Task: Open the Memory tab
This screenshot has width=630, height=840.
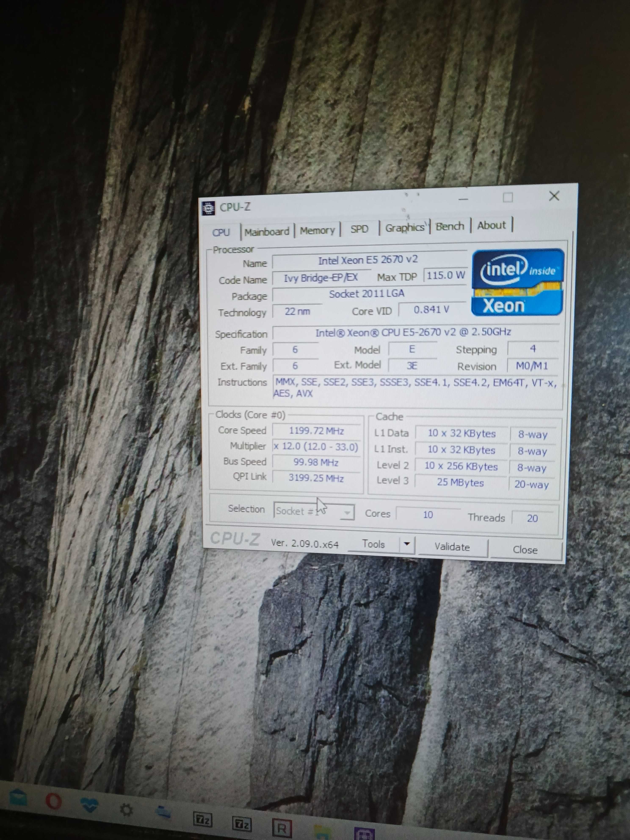Action: pyautogui.click(x=318, y=230)
